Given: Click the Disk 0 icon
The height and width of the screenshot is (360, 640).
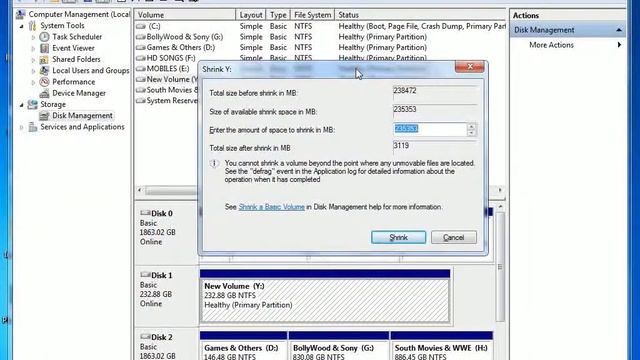Looking at the screenshot, I should (145, 213).
